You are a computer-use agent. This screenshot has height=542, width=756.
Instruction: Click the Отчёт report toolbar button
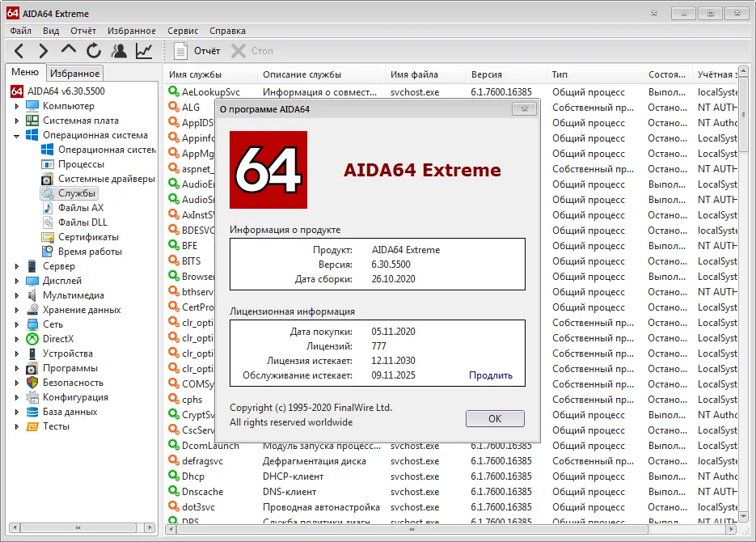(196, 51)
